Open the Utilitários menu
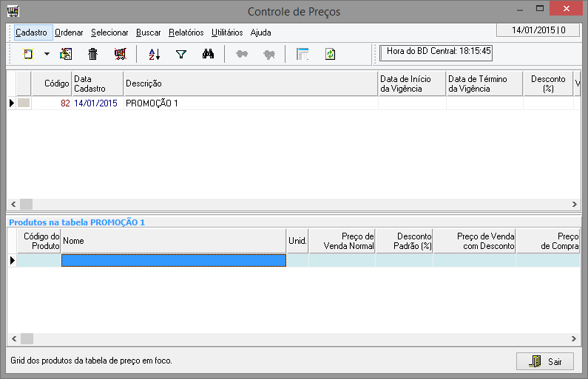The image size is (588, 379). [227, 33]
